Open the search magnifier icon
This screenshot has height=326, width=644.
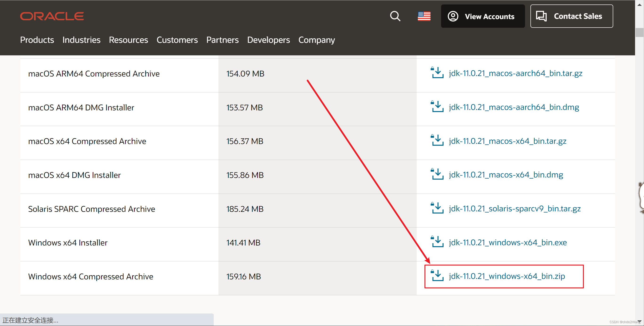pos(395,16)
